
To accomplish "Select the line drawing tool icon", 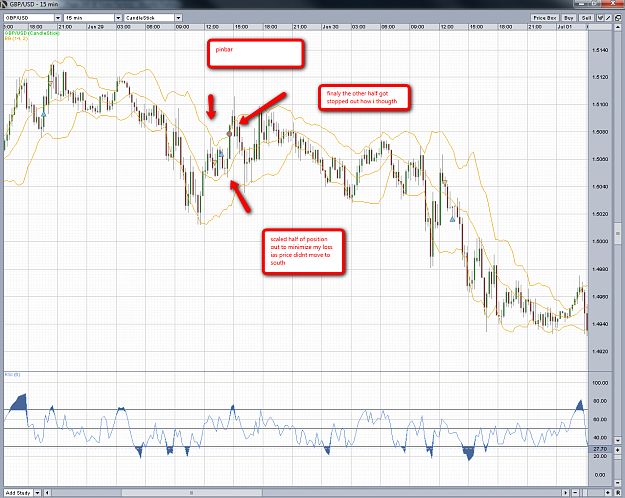I will tap(608, 18).
